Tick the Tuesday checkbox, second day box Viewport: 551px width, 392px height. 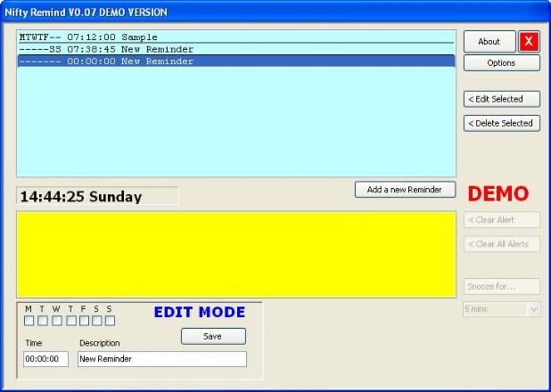click(43, 321)
